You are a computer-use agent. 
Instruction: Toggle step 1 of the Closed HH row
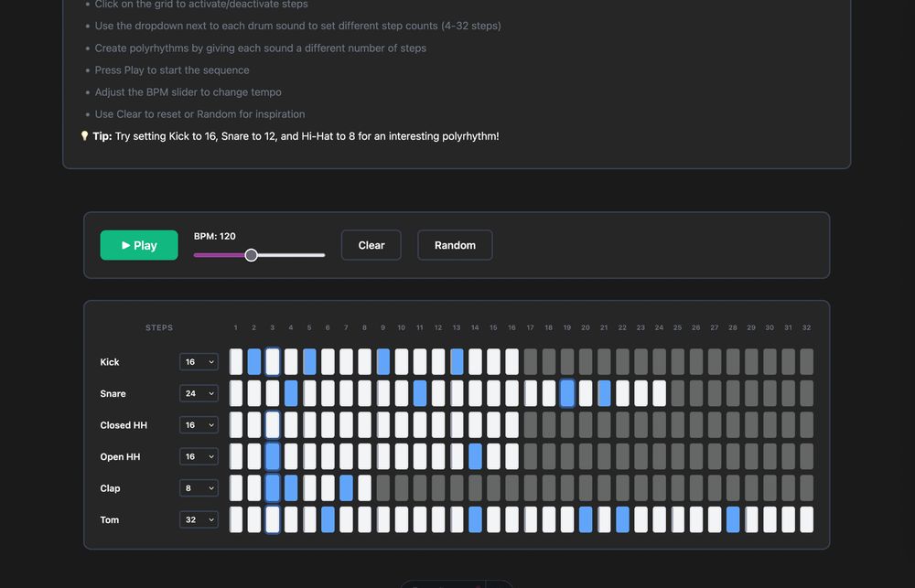[235, 424]
